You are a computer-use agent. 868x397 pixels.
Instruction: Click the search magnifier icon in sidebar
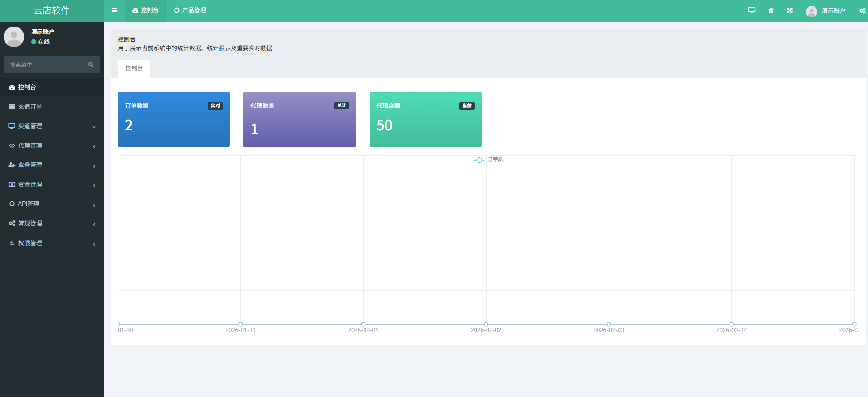(x=90, y=65)
